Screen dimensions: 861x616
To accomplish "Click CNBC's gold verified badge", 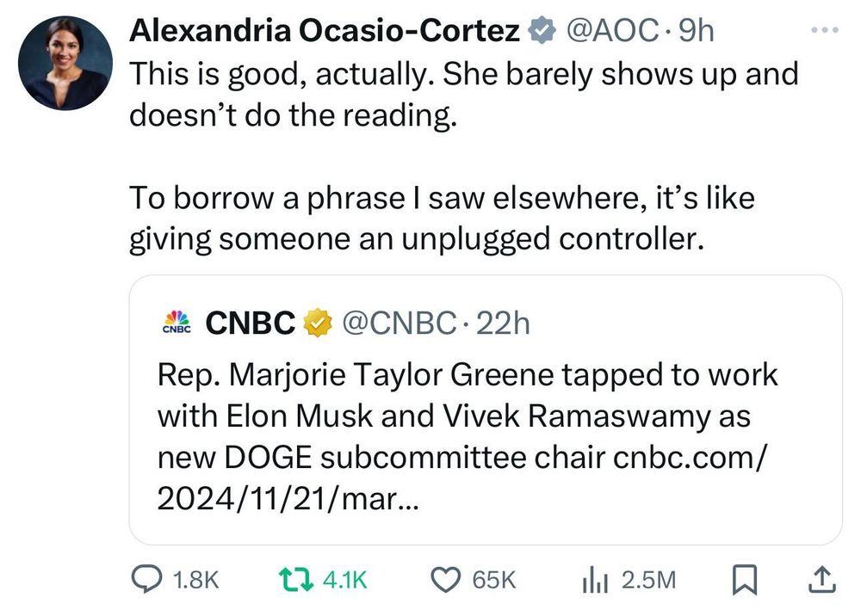I will (317, 323).
